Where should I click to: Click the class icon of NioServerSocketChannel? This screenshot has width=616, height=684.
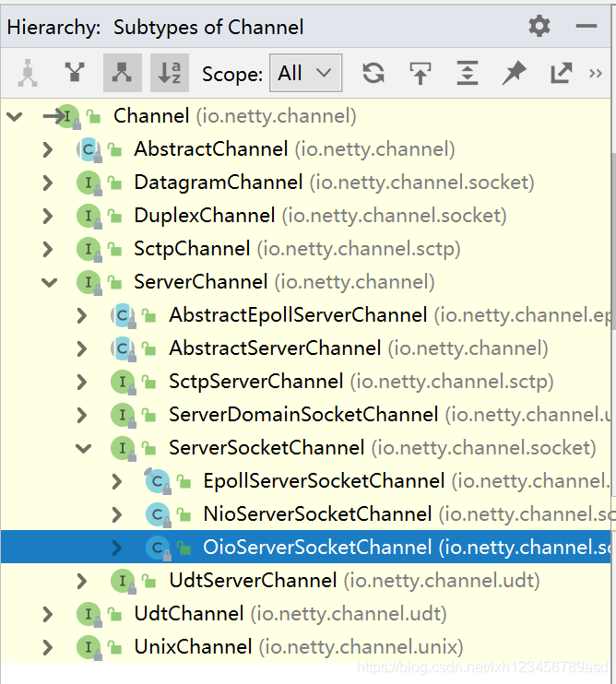(x=158, y=514)
